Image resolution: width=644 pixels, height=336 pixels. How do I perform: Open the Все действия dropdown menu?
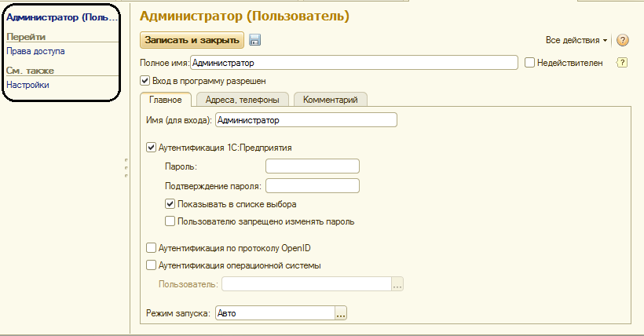(x=576, y=40)
